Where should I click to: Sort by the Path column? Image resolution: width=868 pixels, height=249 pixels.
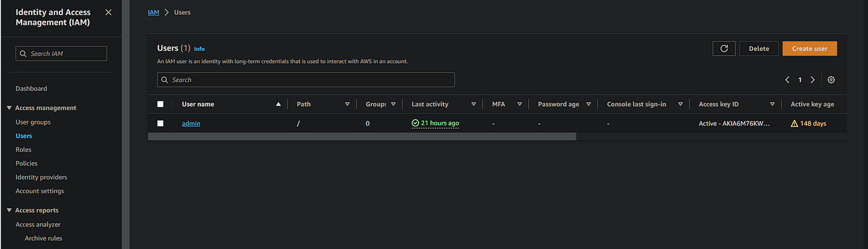(347, 104)
